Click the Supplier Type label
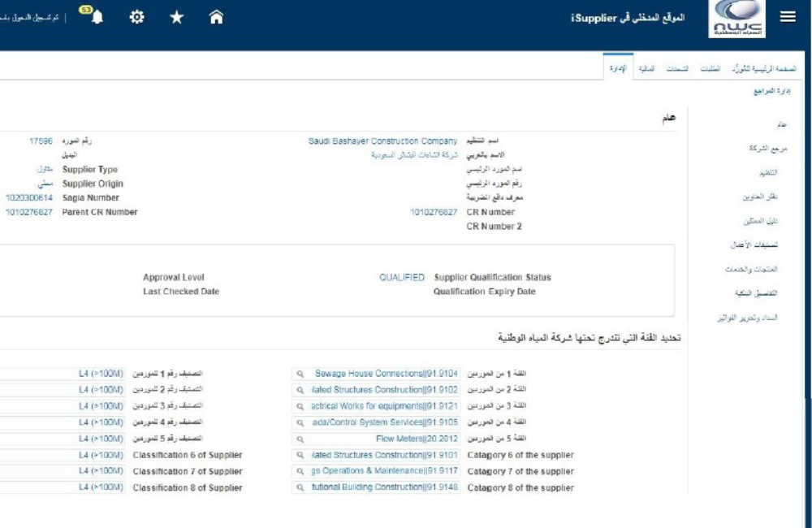Screen dimensions: 812x528 pyautogui.click(x=90, y=170)
